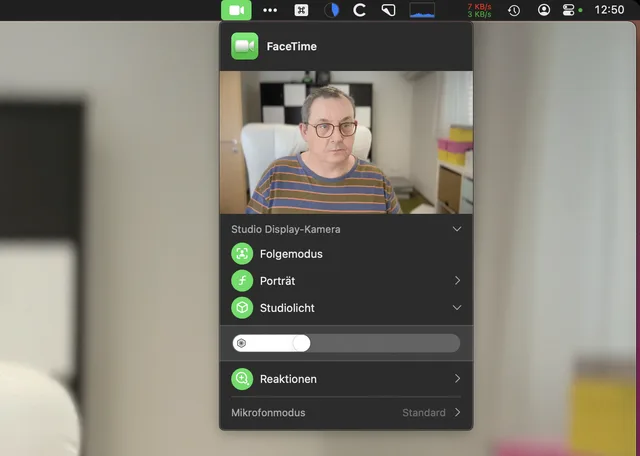Viewport: 640px width, 456px height.
Task: Click the Studio Display-Kamera label
Action: (x=286, y=229)
